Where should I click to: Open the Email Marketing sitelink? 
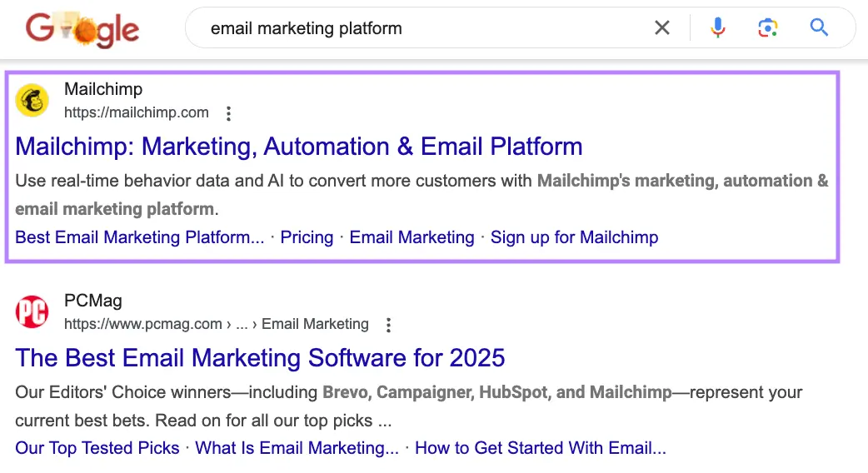[412, 237]
